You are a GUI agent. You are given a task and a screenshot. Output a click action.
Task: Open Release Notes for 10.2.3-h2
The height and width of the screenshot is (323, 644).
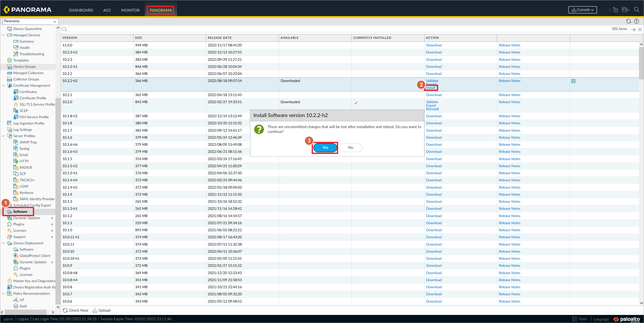509,52
